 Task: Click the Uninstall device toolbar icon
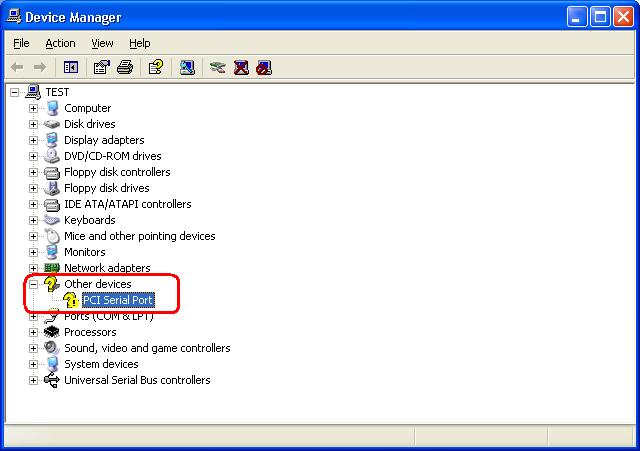coord(241,67)
